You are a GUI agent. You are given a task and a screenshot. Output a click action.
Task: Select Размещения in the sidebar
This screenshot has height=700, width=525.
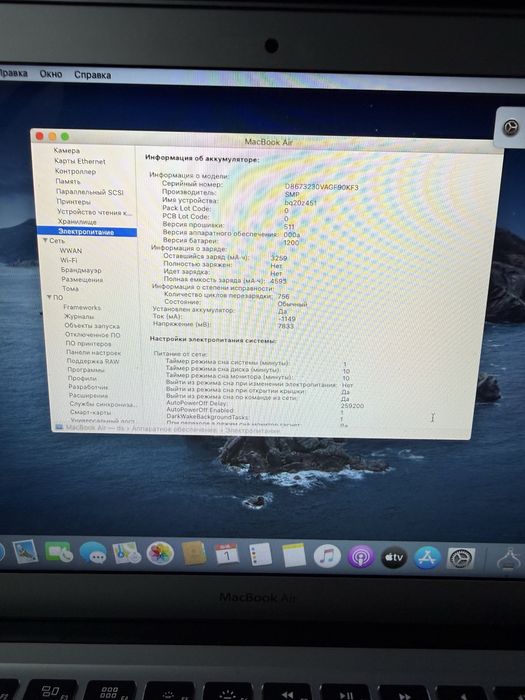click(x=82, y=279)
